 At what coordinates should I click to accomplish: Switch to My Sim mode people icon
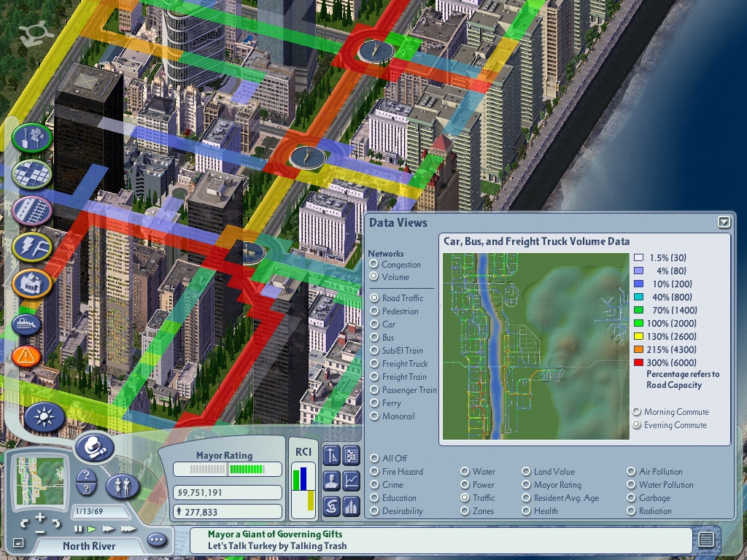coord(123,486)
